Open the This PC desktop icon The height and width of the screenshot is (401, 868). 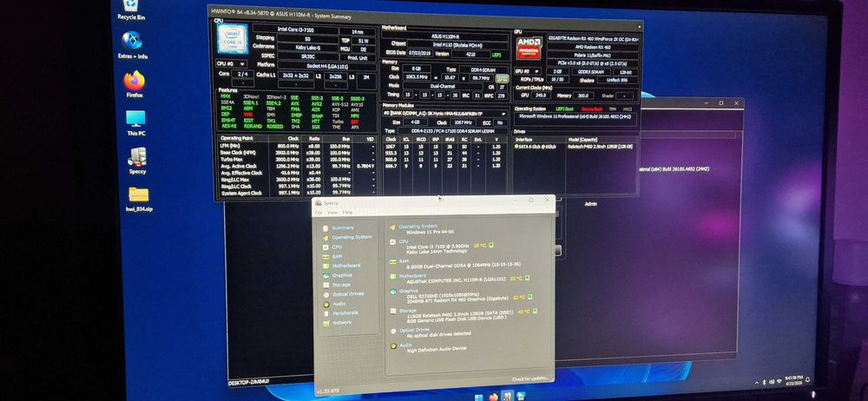click(135, 123)
